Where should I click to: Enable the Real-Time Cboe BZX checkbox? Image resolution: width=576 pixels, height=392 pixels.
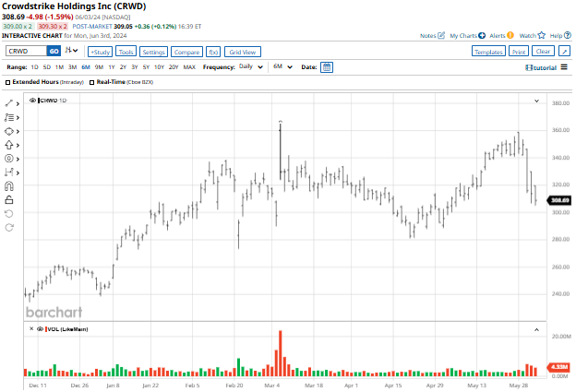point(91,82)
